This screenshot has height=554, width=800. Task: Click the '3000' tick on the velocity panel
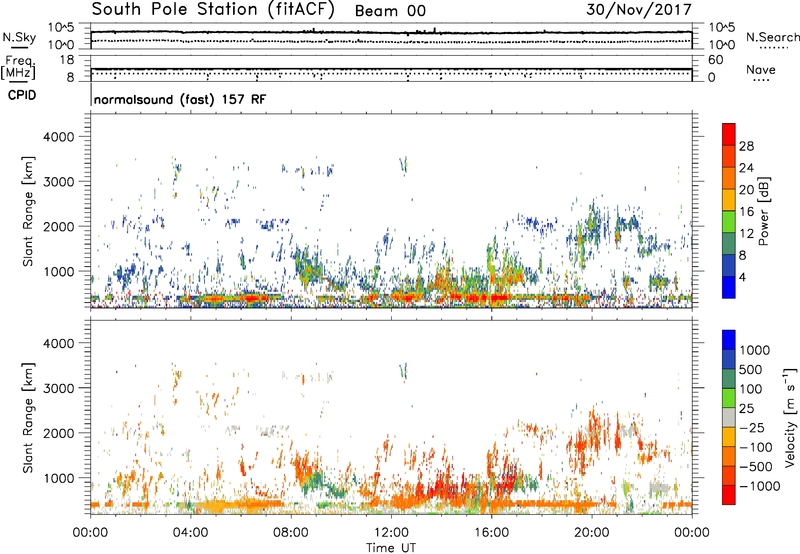pos(58,388)
